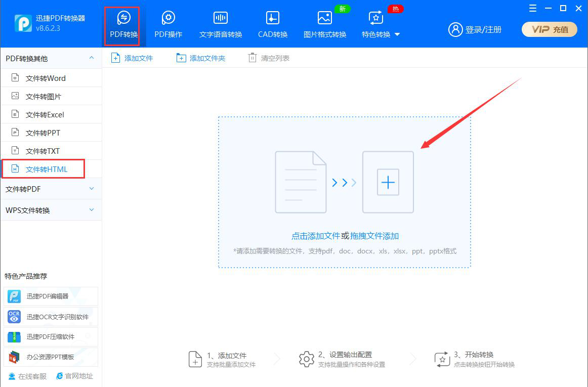Click text '2、设置输出配置'
Screen dimensions: 588x387
345,355
